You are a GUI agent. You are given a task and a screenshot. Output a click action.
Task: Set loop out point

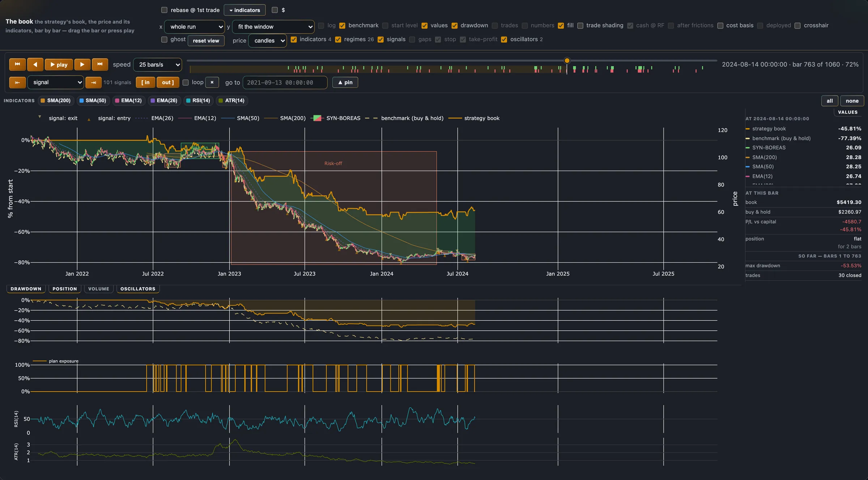168,82
